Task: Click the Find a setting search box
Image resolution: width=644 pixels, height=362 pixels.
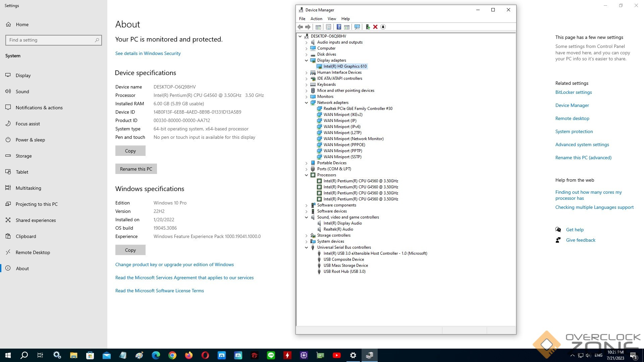Action: point(54,40)
